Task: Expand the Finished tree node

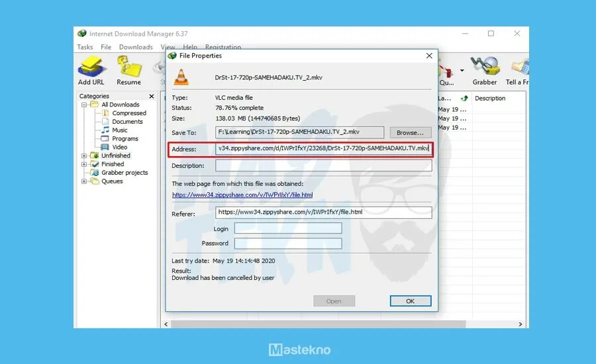Action: (x=84, y=164)
